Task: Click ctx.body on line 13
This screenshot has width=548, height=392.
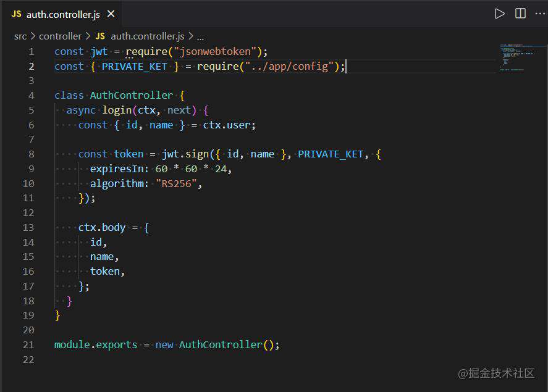Action: coord(102,228)
